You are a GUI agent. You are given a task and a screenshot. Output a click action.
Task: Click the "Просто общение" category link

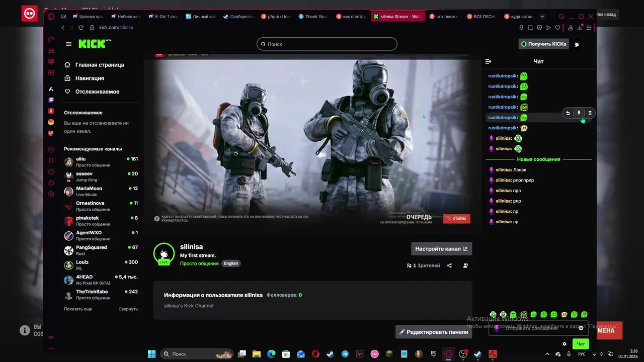(199, 263)
